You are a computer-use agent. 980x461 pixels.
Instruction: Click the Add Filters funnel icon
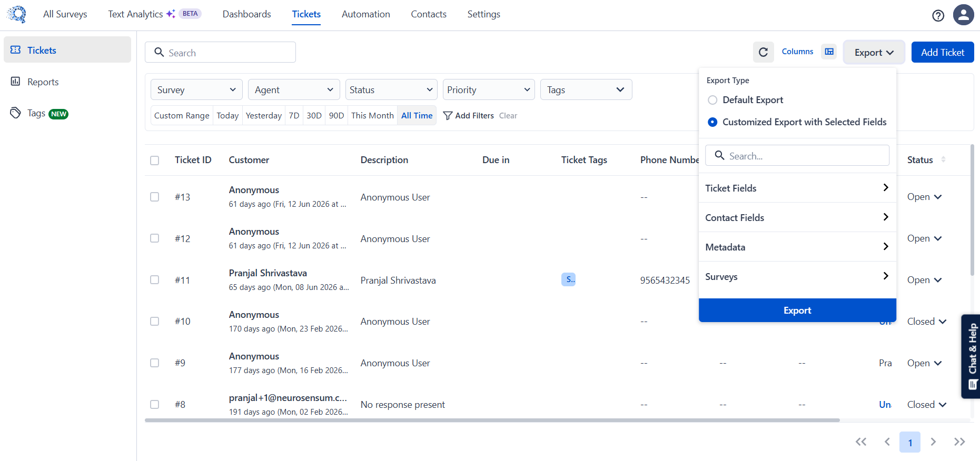(x=448, y=116)
